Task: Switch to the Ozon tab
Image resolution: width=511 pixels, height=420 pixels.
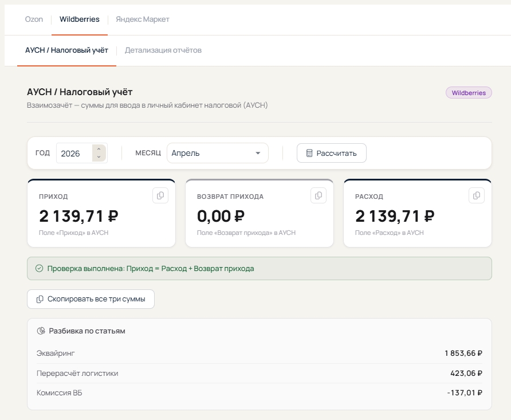Action: [34, 19]
